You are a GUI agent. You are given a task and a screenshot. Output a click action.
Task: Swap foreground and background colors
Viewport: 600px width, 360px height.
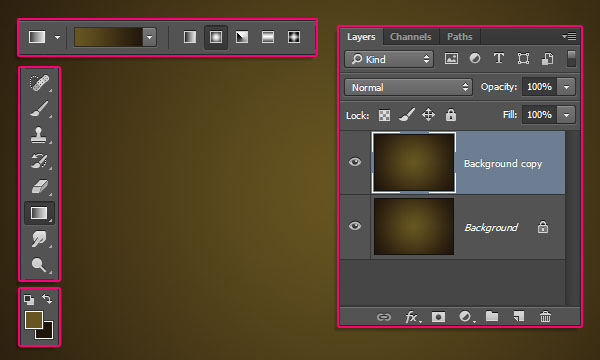tap(47, 298)
